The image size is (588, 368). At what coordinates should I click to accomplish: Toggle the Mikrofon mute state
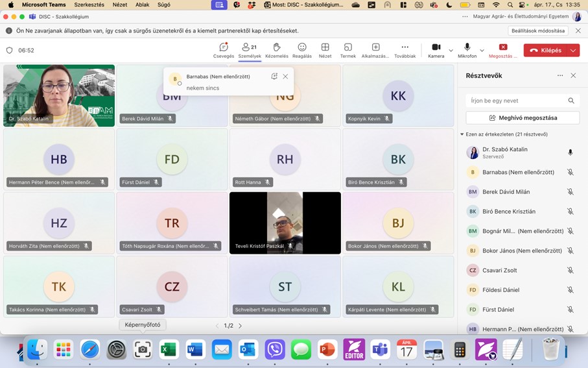point(467,51)
